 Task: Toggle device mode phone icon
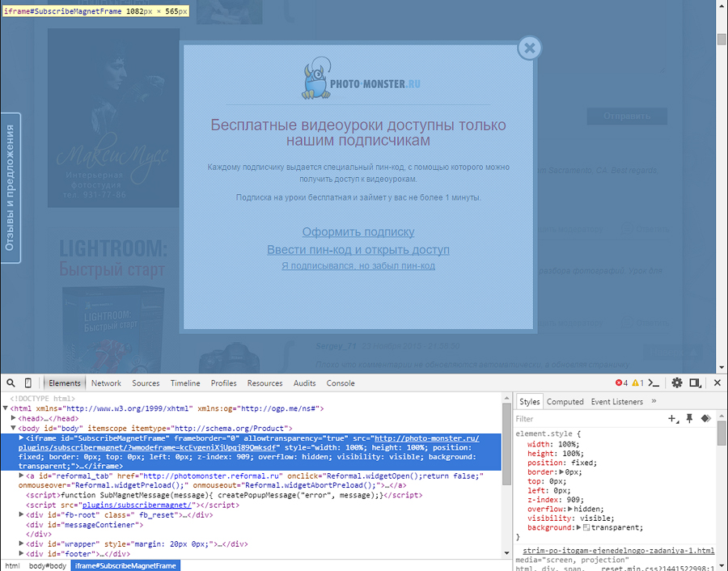[x=28, y=383]
